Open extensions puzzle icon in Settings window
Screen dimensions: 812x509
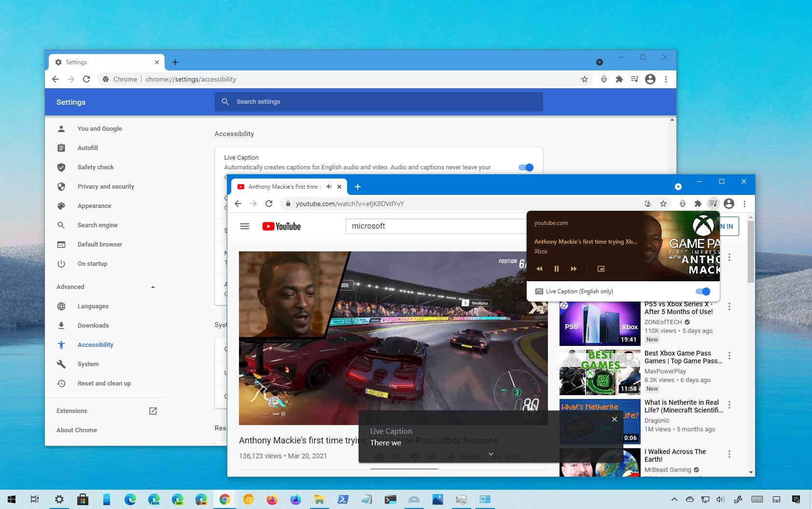[619, 79]
